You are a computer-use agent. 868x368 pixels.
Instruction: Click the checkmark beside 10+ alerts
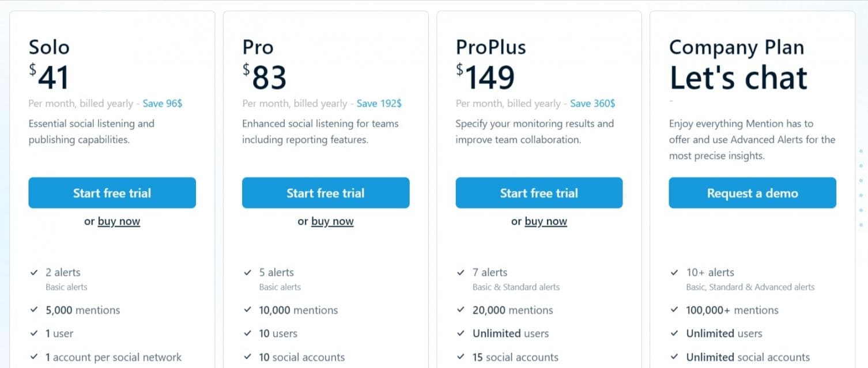click(x=674, y=272)
